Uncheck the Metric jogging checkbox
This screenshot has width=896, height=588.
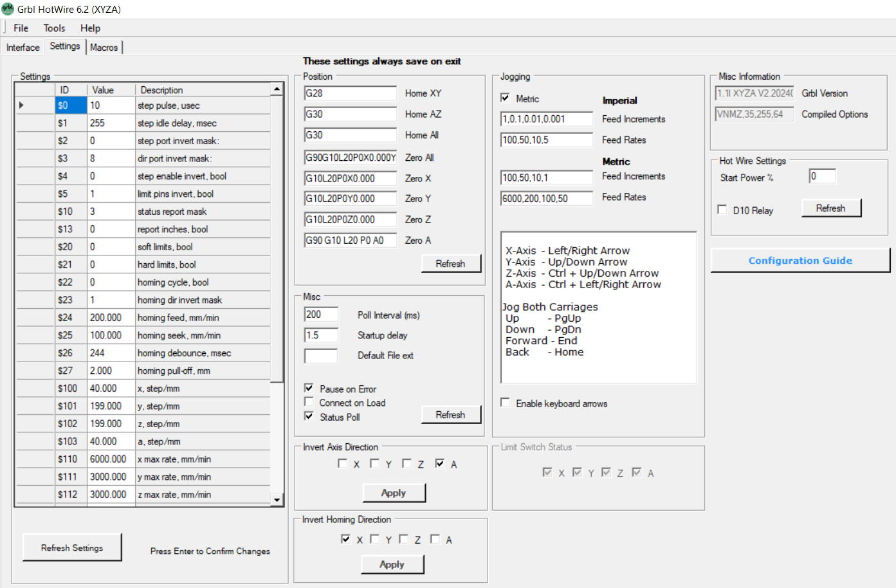(x=506, y=98)
